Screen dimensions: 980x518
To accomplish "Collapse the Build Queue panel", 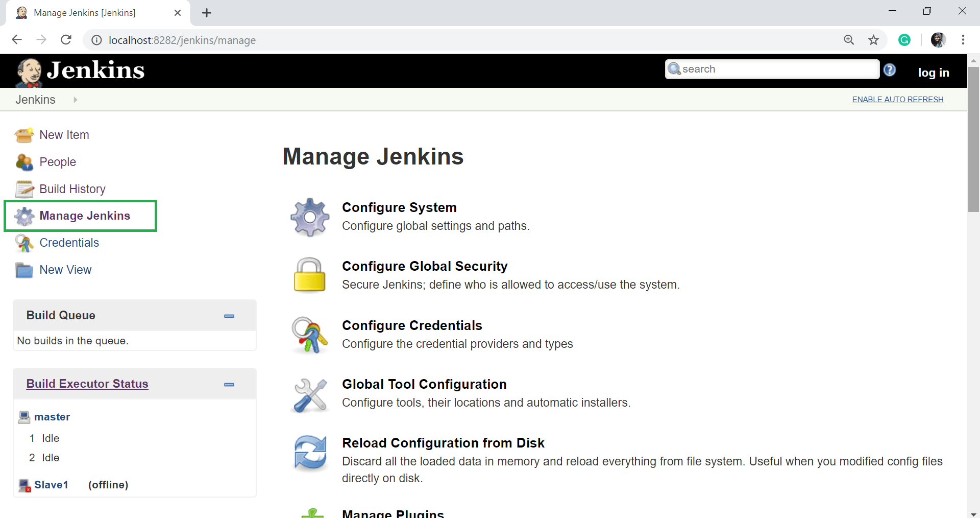I will point(229,316).
